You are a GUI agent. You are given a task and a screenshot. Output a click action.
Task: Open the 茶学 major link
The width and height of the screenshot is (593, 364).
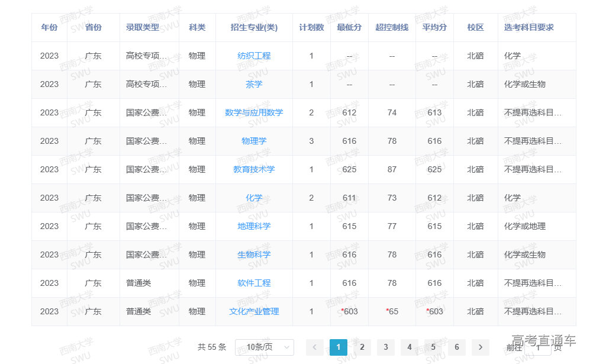coord(254,84)
